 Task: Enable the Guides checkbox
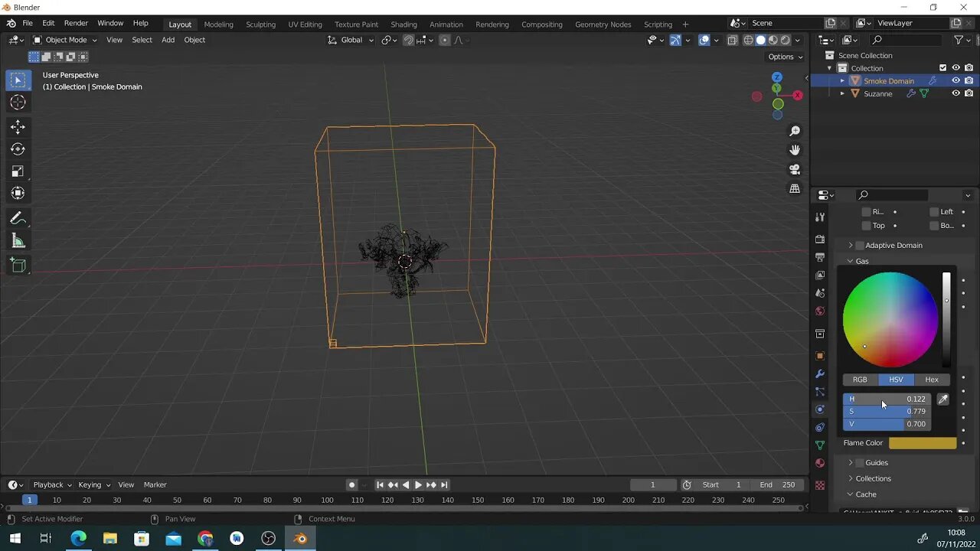[x=859, y=463]
